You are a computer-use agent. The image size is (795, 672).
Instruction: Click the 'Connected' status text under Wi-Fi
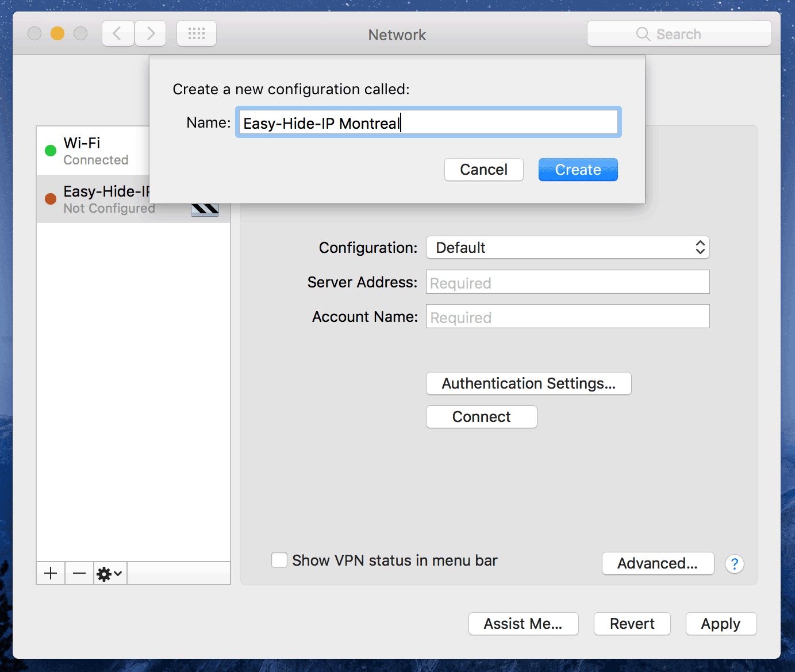96,160
